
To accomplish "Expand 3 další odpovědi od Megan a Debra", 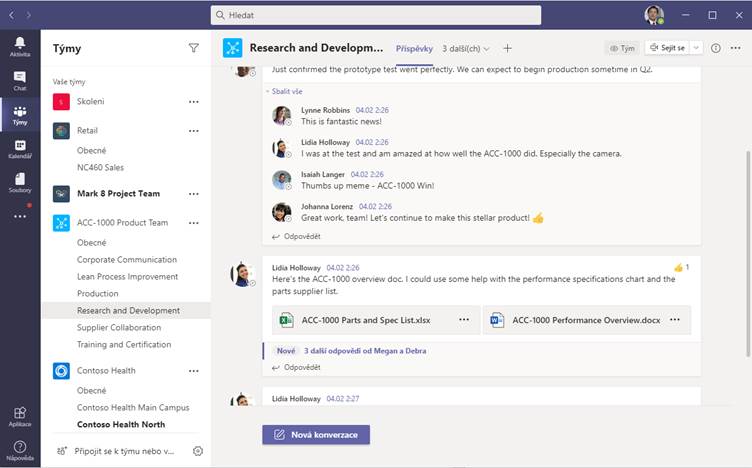I will (365, 351).
